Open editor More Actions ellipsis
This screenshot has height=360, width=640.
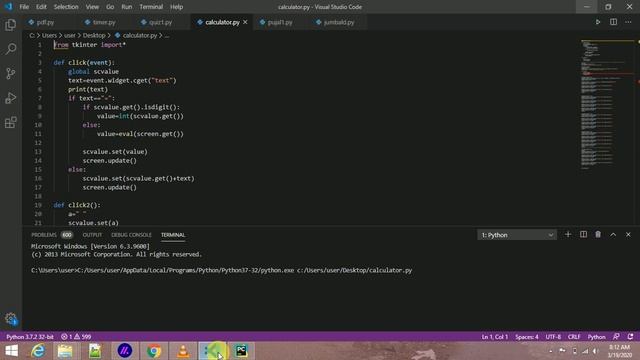628,22
